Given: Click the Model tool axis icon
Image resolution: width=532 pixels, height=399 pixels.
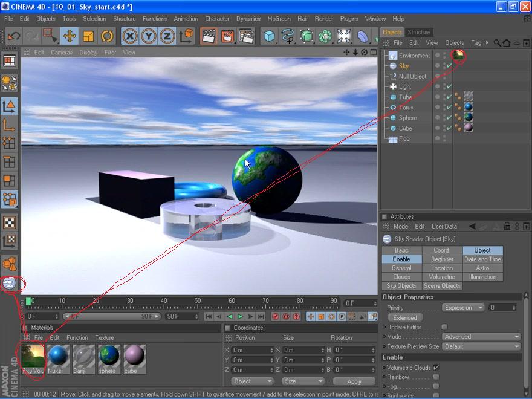Looking at the screenshot, I should click(x=9, y=106).
